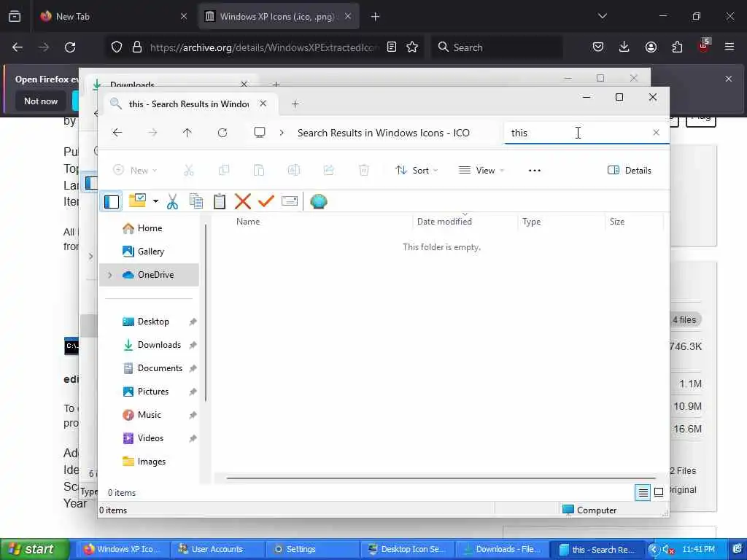
Task: Open Images folder in the navigation pane
Action: tap(149, 462)
